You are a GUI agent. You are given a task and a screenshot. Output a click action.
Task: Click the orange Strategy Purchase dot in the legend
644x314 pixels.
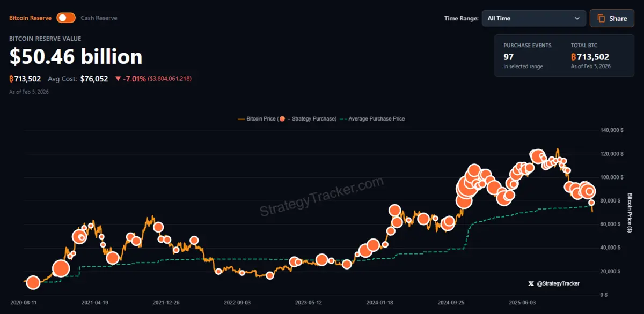click(x=282, y=118)
